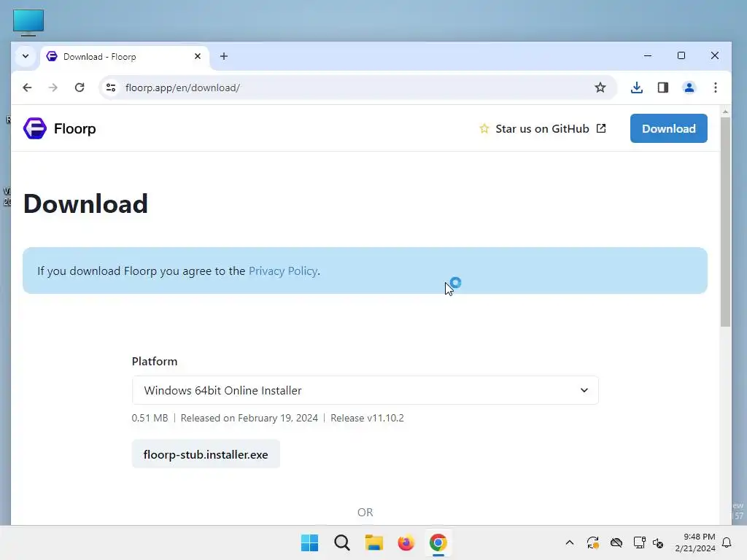Show hidden system tray icons
The image size is (747, 560).
569,542
